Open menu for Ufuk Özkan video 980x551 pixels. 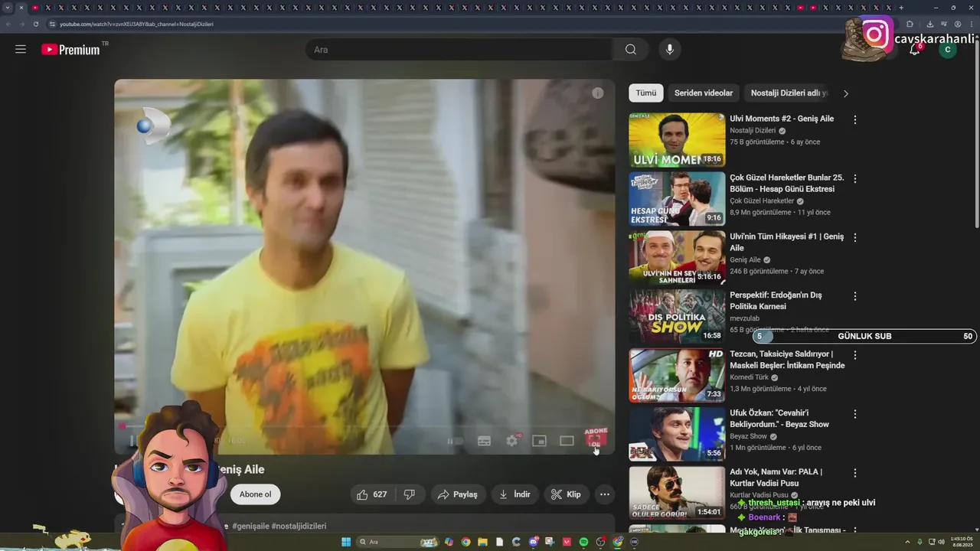[x=855, y=414]
